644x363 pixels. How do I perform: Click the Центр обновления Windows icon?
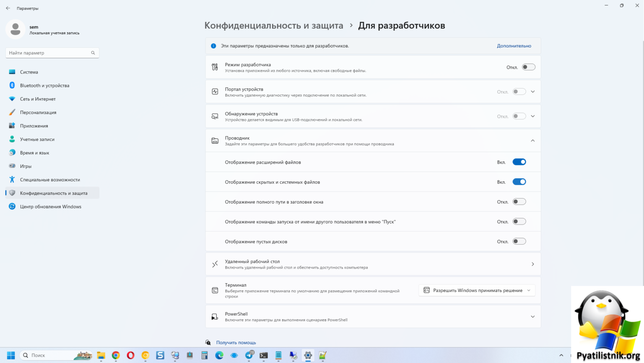(12, 206)
